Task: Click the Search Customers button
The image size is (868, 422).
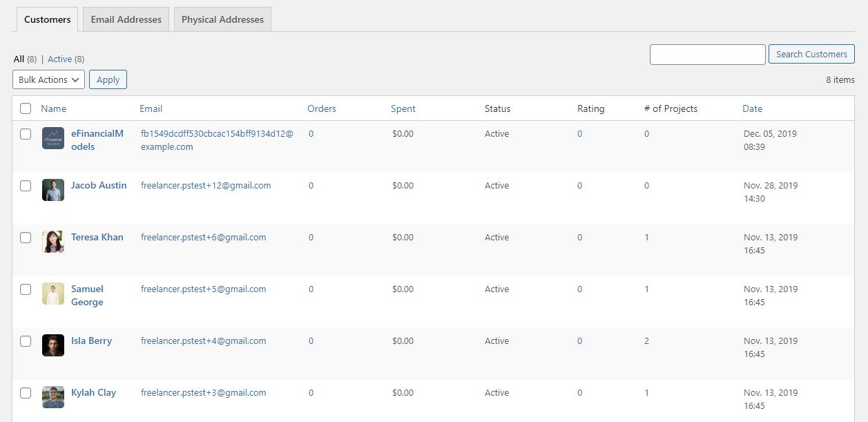Action: [x=811, y=54]
